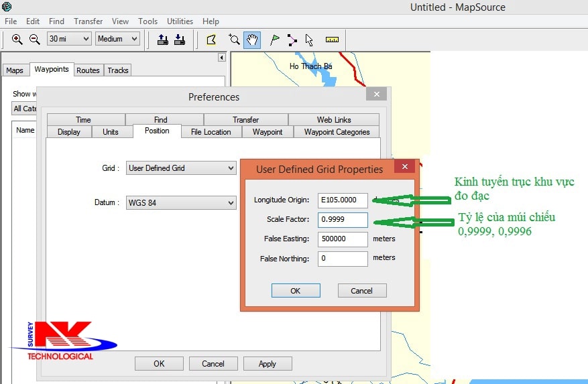Close the User Defined Grid Properties dialog
The image size is (588, 384).
[x=404, y=166]
